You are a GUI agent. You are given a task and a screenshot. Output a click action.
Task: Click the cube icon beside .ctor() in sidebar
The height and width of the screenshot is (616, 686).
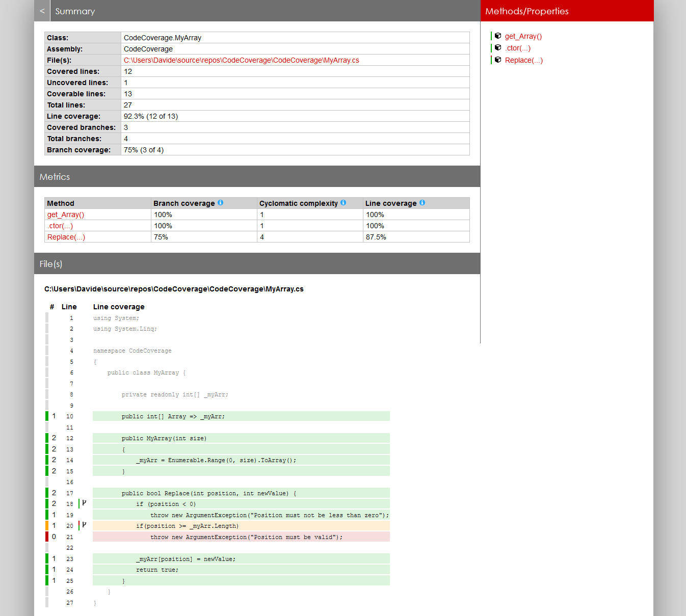(498, 48)
